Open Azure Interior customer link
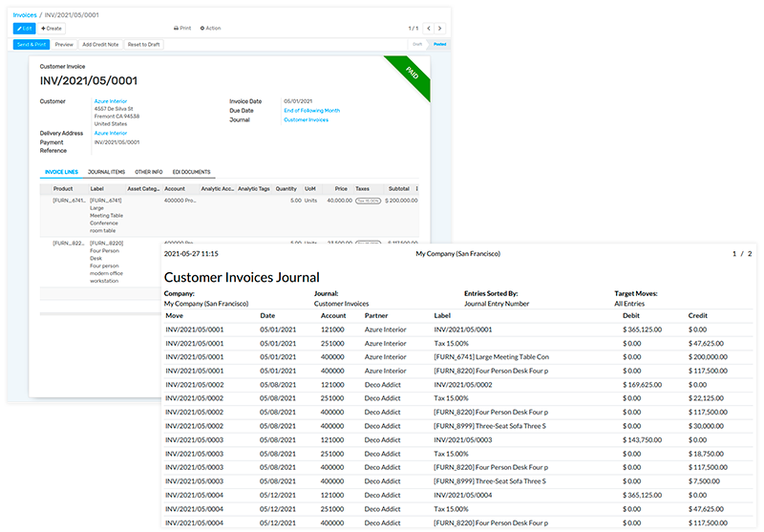 111,101
